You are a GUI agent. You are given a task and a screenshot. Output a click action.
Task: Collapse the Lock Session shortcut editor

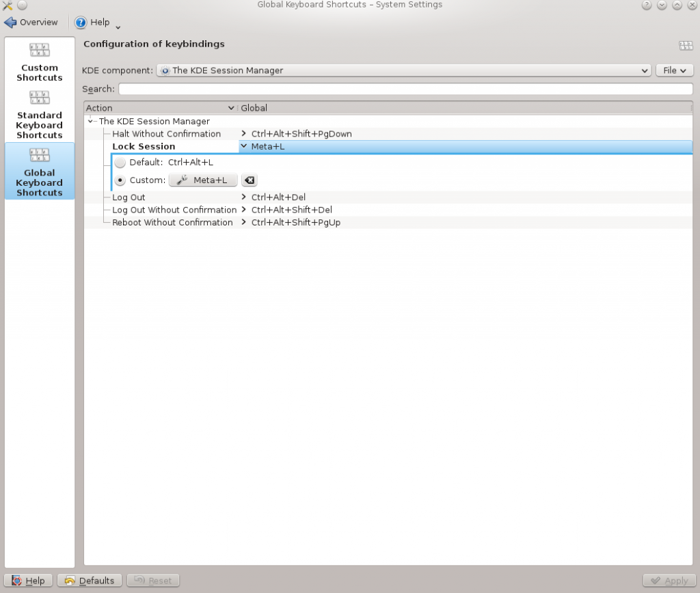(x=244, y=146)
